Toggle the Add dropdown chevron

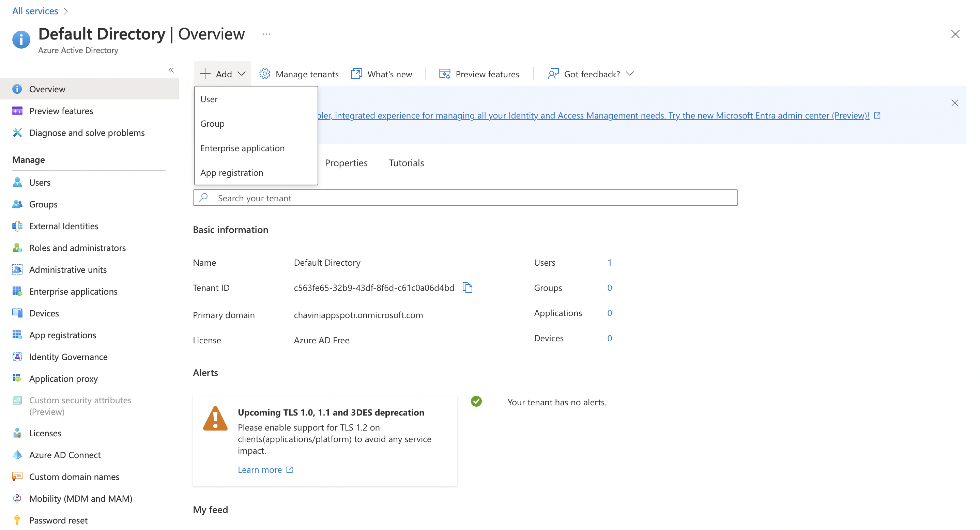(242, 73)
